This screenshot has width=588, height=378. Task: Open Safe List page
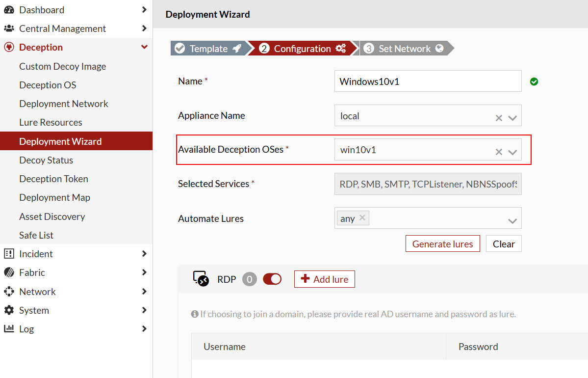coord(36,235)
